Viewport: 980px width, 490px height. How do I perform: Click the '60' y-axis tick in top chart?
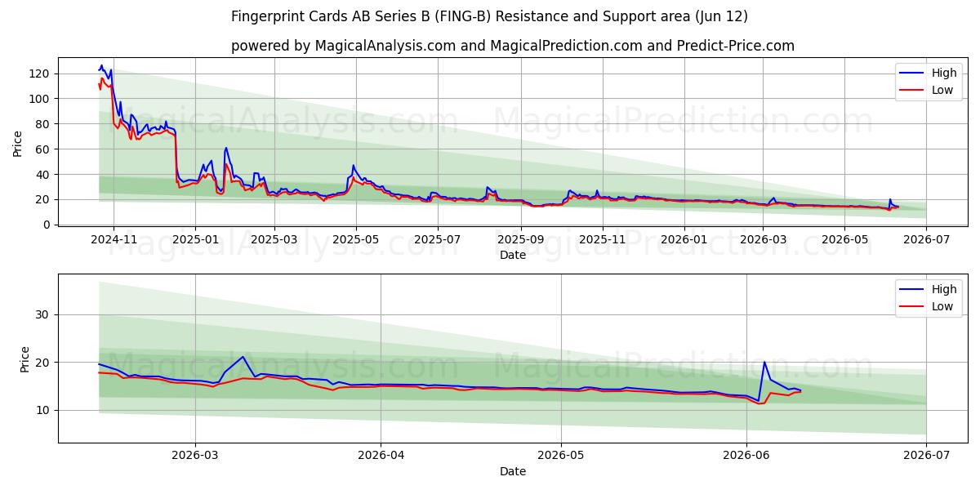coord(44,149)
